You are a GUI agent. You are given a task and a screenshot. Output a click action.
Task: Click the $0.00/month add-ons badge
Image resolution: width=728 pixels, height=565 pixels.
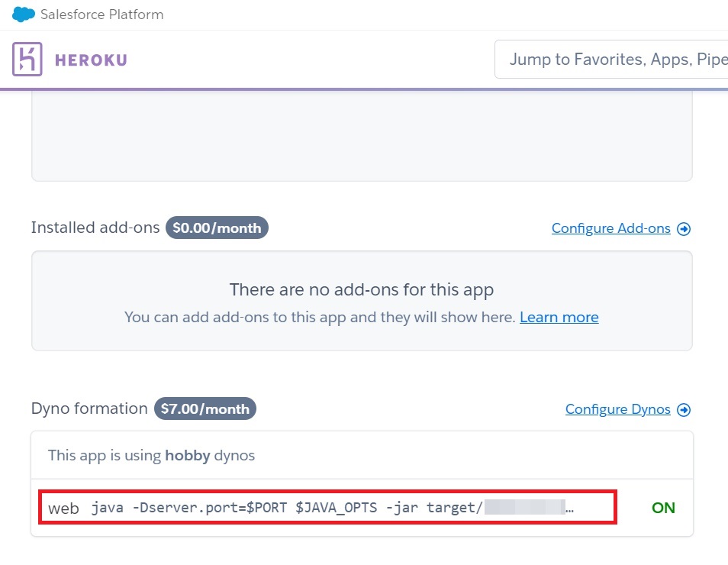[x=217, y=228]
